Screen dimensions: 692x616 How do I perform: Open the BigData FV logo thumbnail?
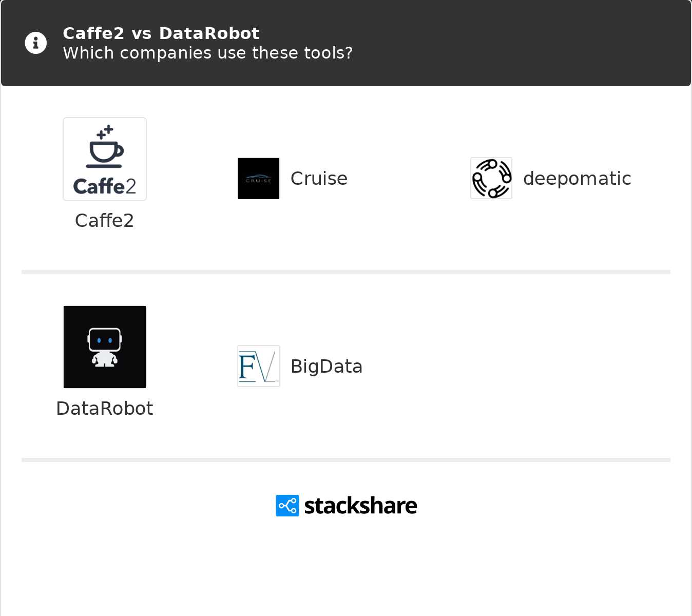259,366
